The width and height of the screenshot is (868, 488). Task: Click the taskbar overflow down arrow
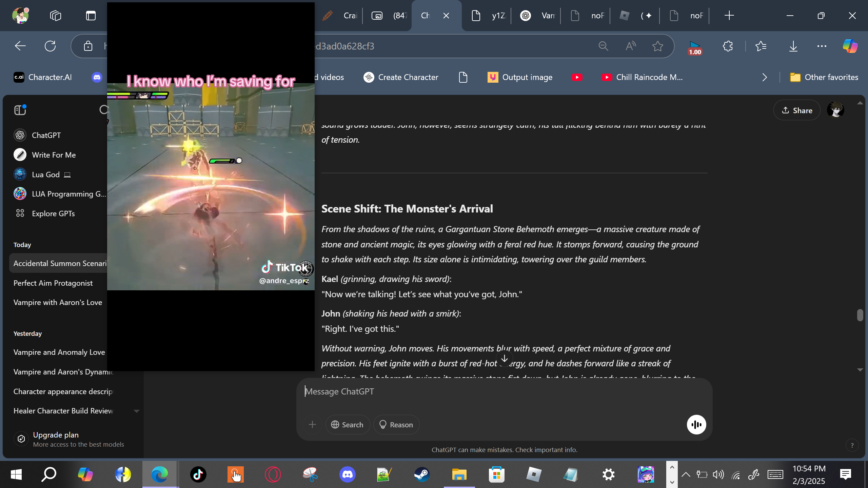coord(672,482)
